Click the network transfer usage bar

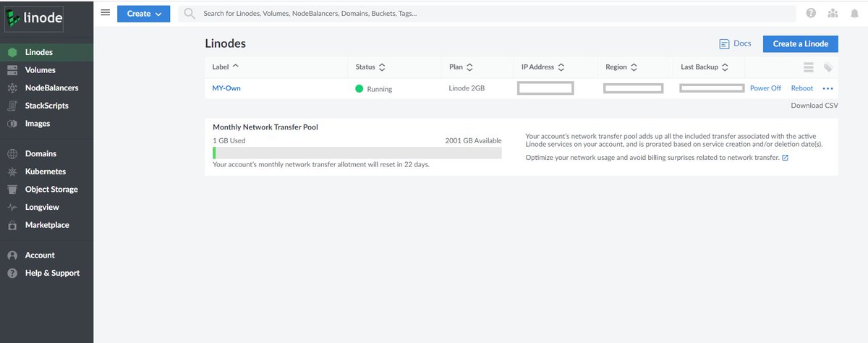pyautogui.click(x=357, y=153)
